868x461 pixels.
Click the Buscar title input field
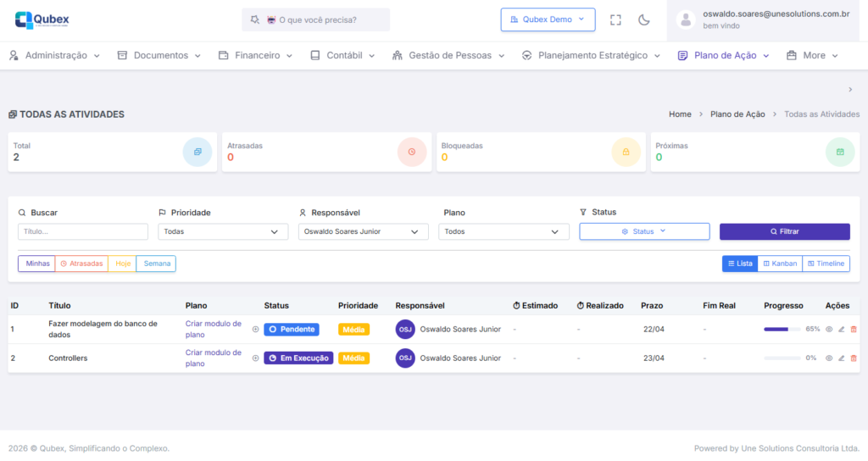point(83,231)
